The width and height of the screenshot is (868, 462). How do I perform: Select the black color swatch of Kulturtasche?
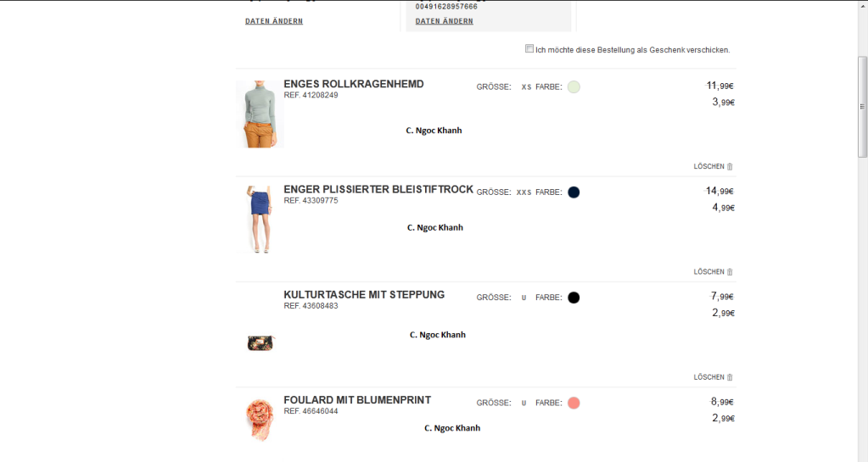click(574, 298)
